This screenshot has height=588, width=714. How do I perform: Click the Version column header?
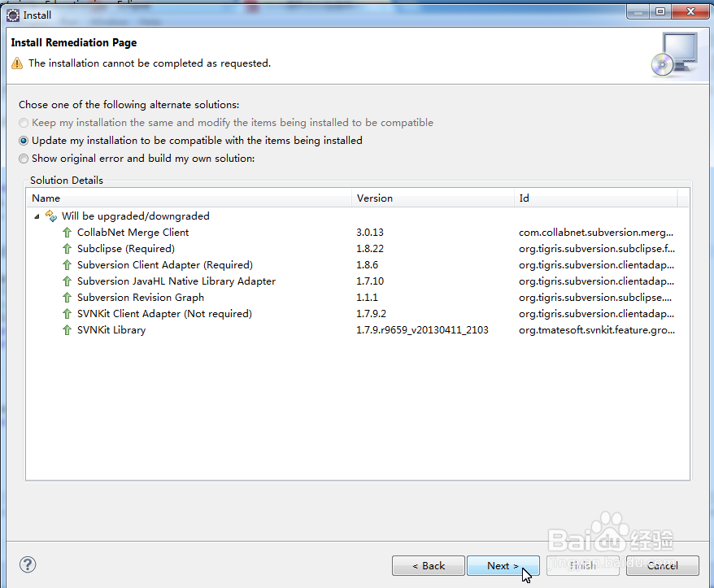433,198
